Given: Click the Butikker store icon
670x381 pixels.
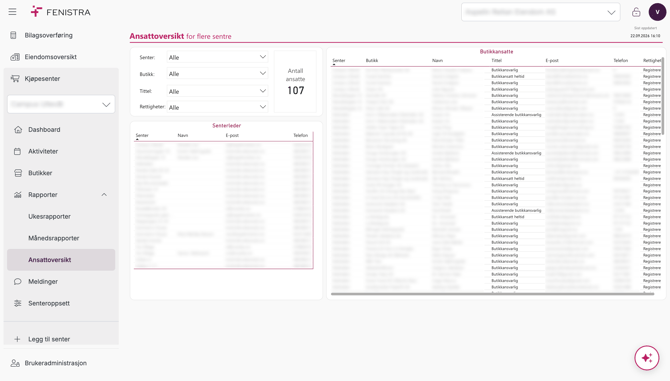Looking at the screenshot, I should tap(18, 173).
